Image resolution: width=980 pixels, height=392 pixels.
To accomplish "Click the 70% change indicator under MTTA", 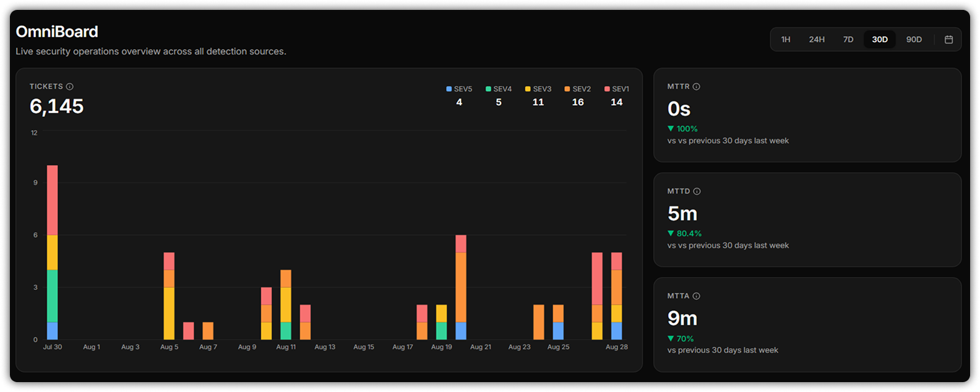I will pos(681,339).
